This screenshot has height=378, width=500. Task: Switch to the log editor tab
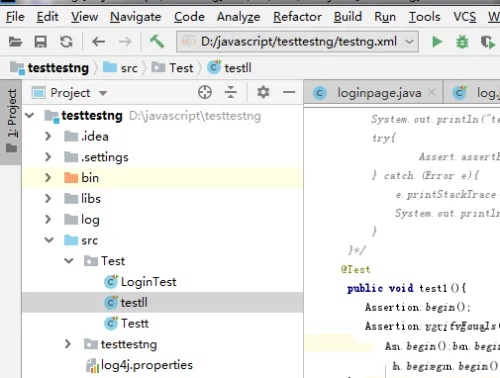(x=473, y=93)
